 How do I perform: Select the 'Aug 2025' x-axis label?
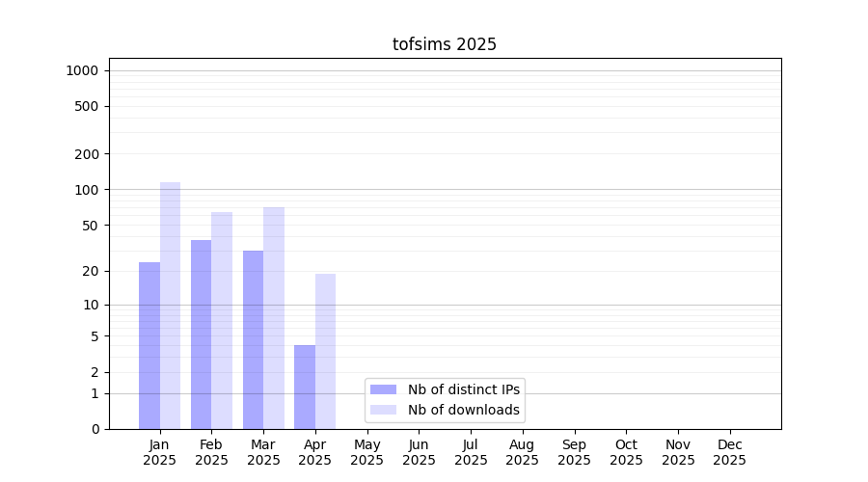(x=522, y=452)
